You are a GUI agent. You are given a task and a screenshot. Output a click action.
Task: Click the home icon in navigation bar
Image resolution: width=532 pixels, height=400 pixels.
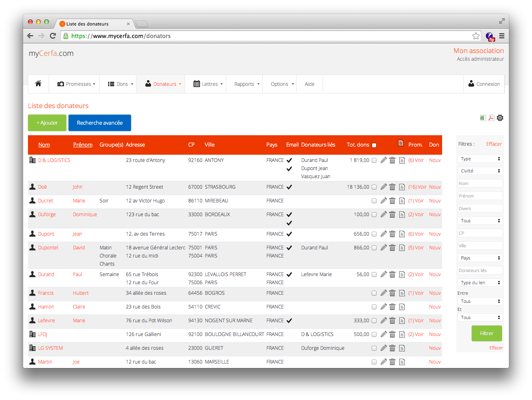(38, 84)
